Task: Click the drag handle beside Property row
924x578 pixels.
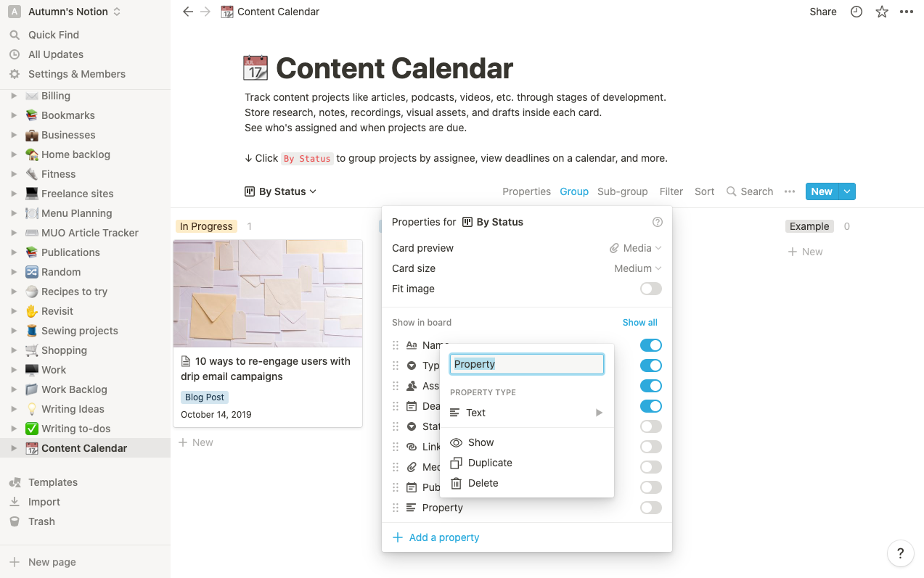Action: (x=396, y=508)
